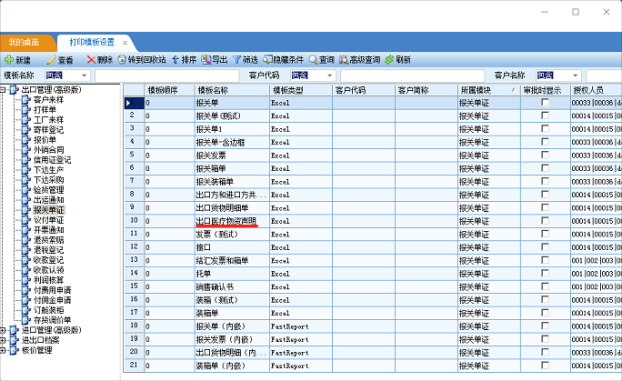Open the 模板名称 condition dropdown
Image resolution: width=622 pixels, height=381 pixels.
tap(84, 75)
